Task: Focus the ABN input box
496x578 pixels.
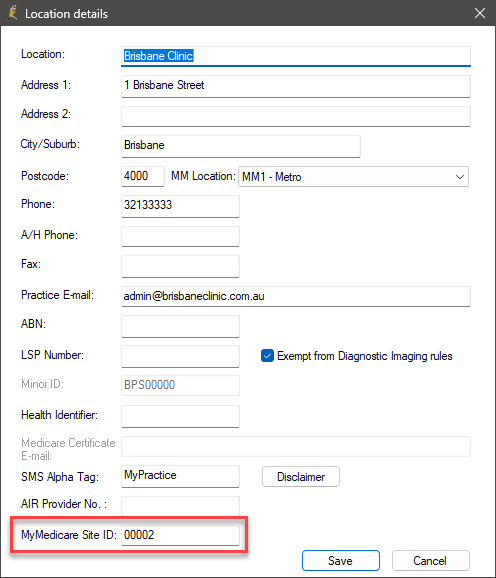Action: pos(180,326)
